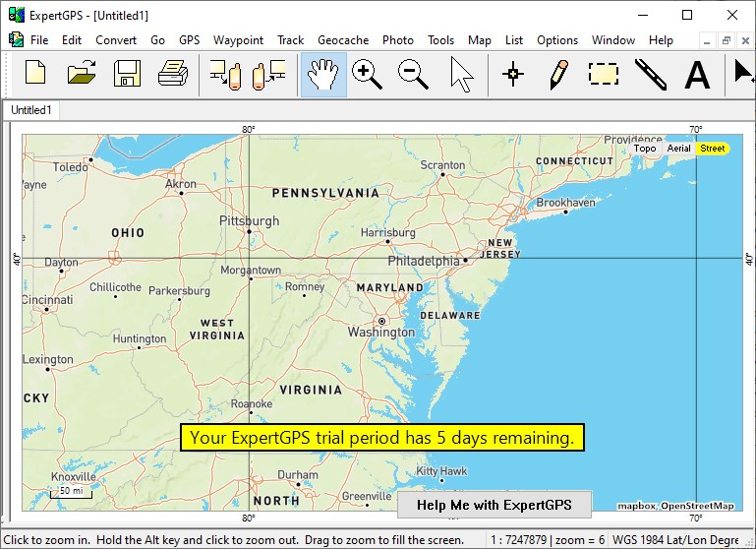Save the file with the floppy disk icon

tap(127, 75)
